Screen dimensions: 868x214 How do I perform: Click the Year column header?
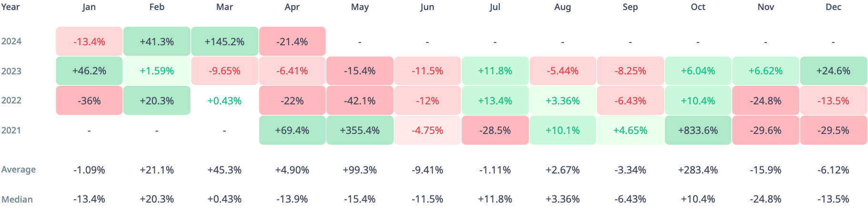[10, 7]
